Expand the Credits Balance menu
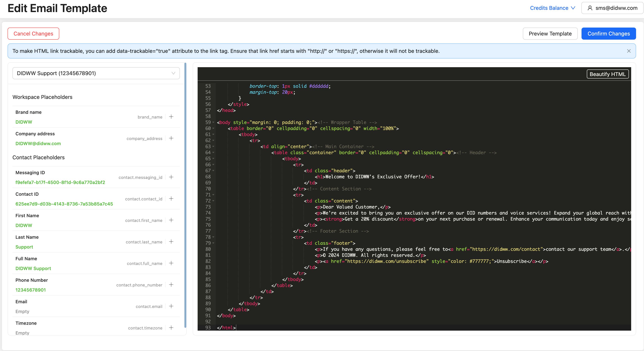The width and height of the screenshot is (644, 351). point(552,8)
